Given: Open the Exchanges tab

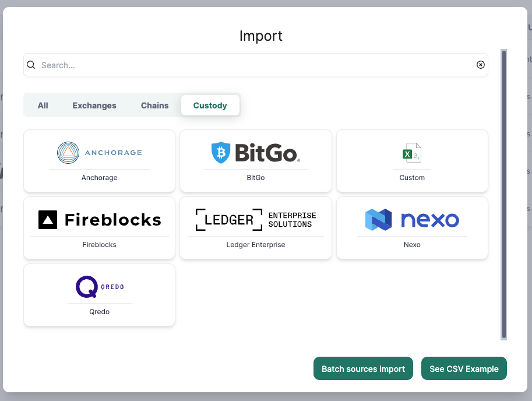Looking at the screenshot, I should [94, 105].
